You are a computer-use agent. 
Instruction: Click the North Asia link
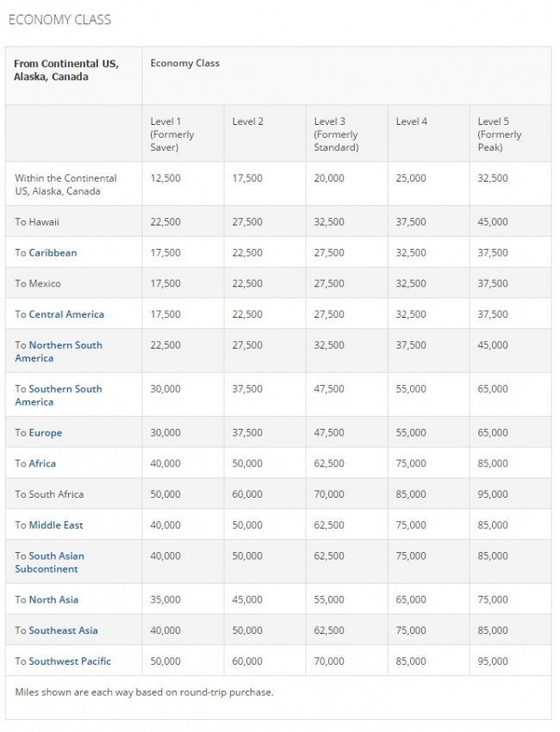point(53,599)
